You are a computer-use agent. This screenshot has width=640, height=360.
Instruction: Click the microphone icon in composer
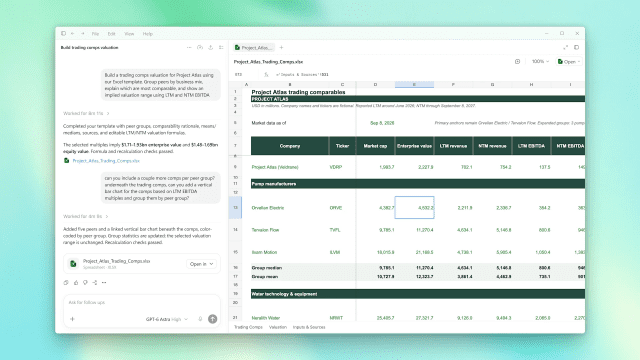pyautogui.click(x=200, y=319)
